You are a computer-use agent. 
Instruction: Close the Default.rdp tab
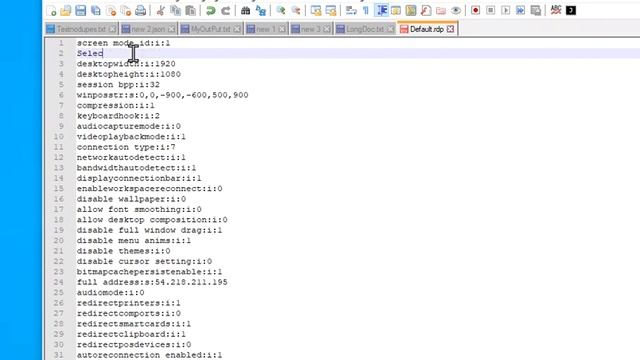pos(450,29)
